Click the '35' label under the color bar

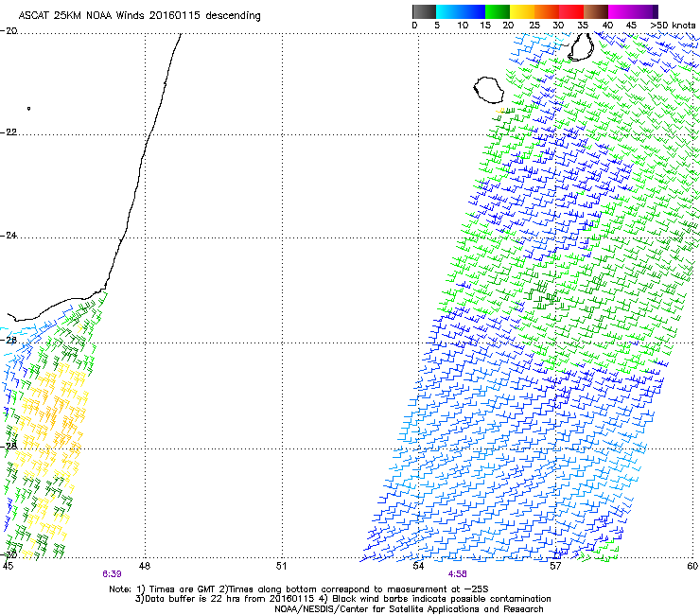tap(583, 26)
